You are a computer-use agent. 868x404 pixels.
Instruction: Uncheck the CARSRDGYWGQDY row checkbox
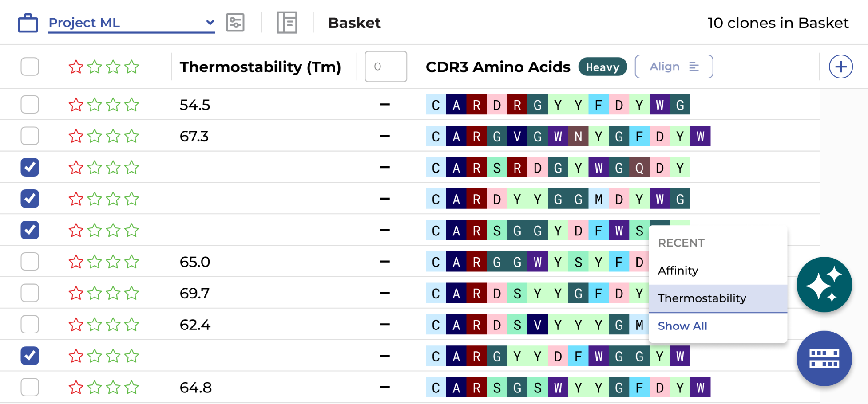(x=30, y=168)
